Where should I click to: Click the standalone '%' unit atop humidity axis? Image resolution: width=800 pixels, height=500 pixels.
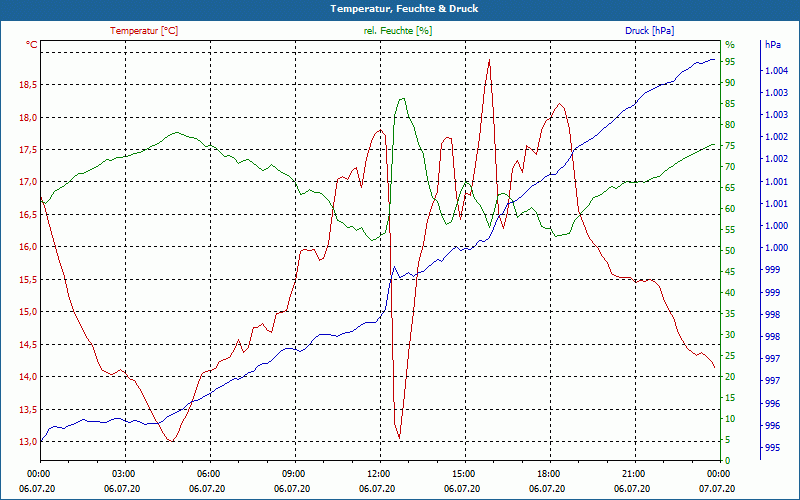pyautogui.click(x=730, y=45)
